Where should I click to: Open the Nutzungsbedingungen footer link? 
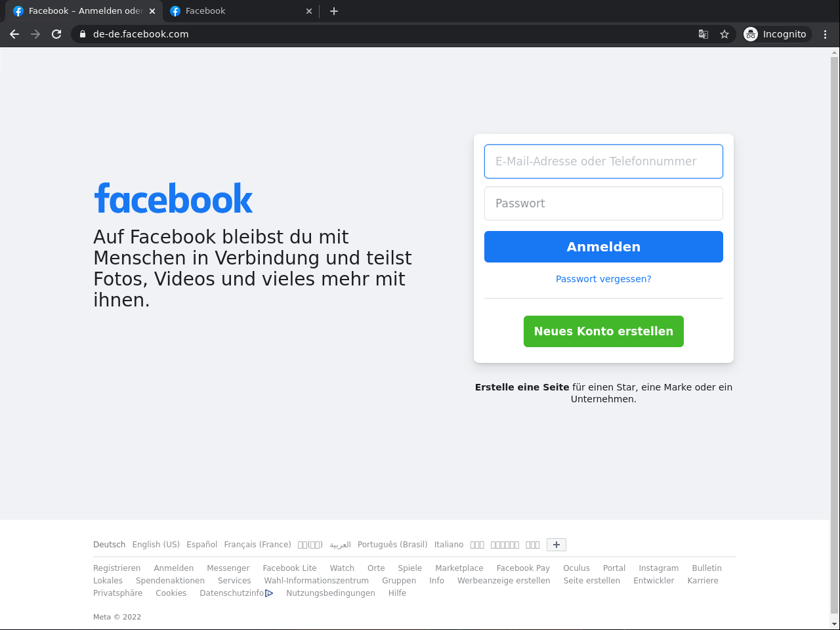pyautogui.click(x=331, y=593)
